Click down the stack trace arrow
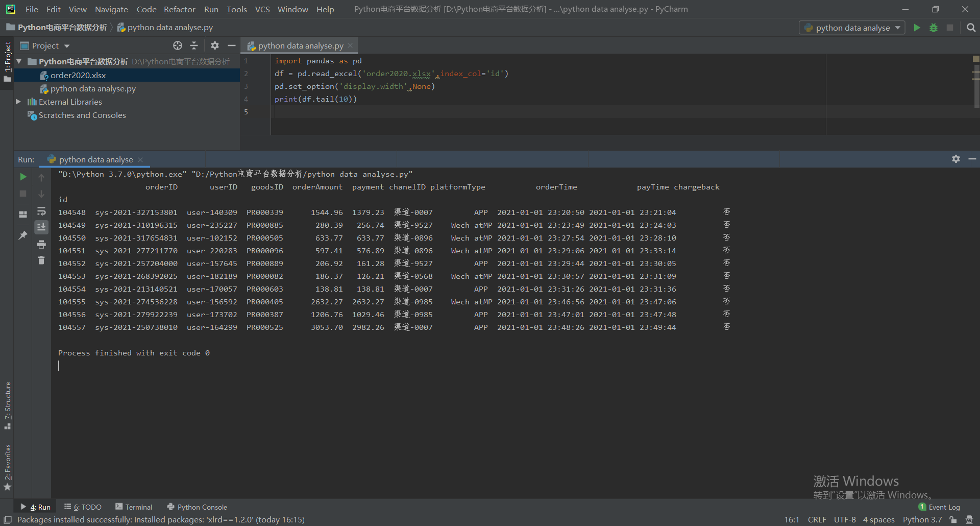The image size is (980, 526). click(41, 194)
